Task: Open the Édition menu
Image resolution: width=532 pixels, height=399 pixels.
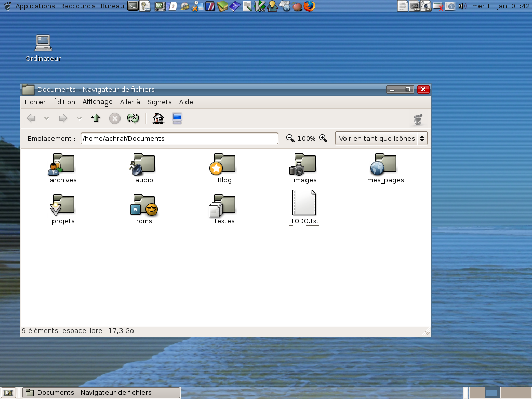Action: point(64,102)
